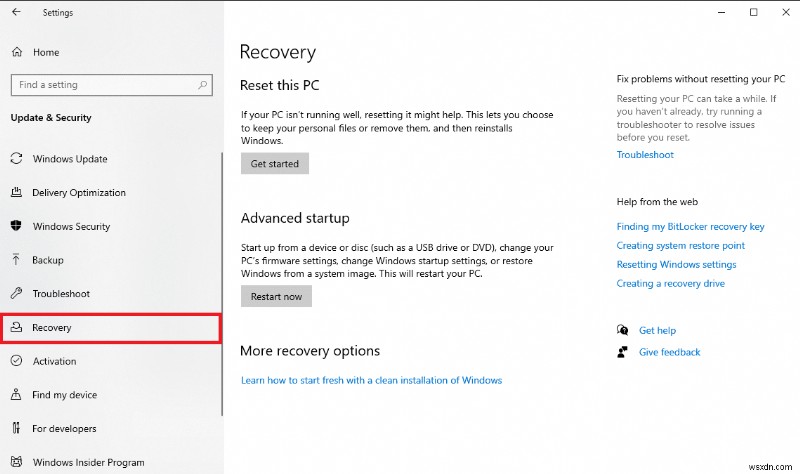
Task: Select Backup in the sidebar
Action: pos(48,260)
